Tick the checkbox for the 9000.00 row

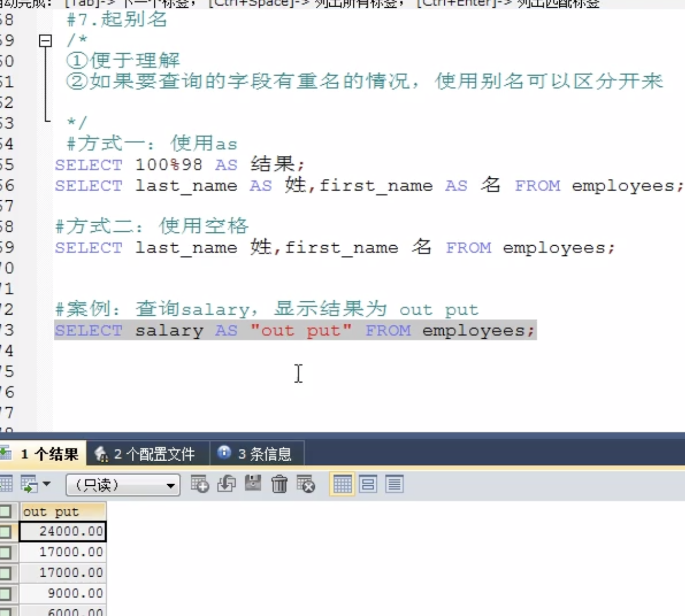pos(6,594)
